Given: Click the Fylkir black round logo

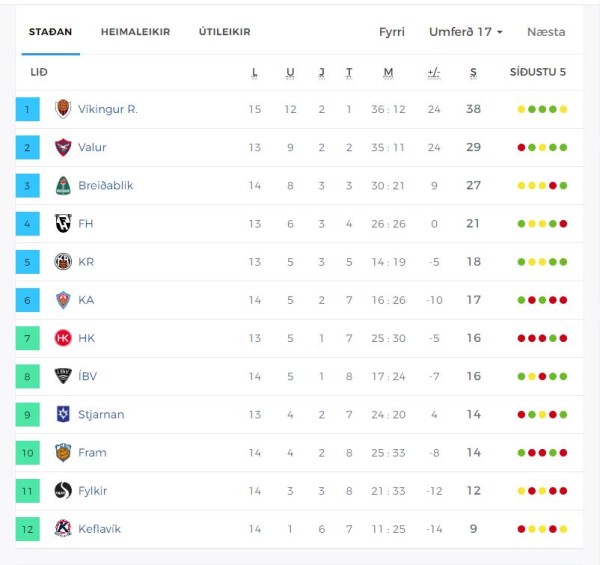Looking at the screenshot, I should click(63, 491).
